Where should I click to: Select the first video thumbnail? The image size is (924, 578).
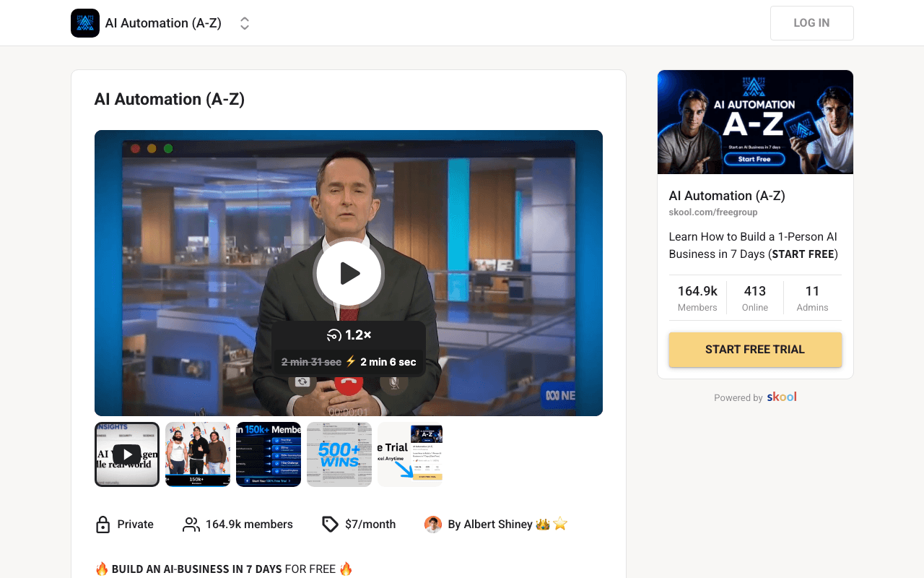127,454
